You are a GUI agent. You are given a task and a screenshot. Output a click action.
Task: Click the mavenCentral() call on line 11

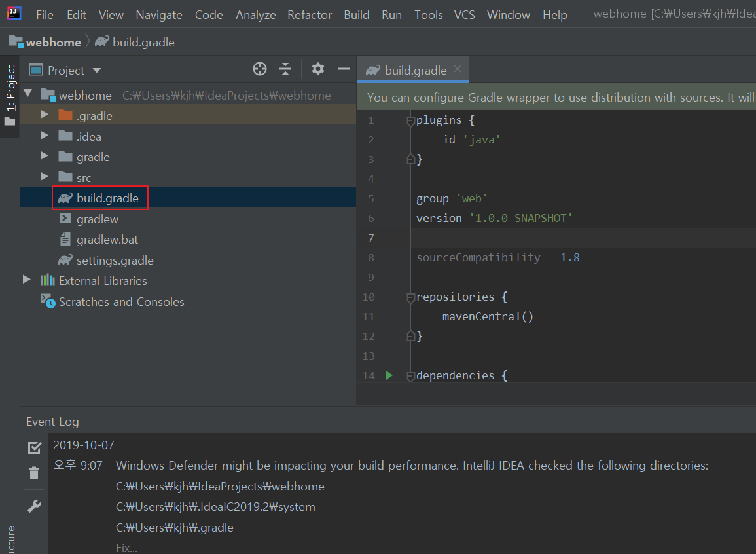pos(488,316)
